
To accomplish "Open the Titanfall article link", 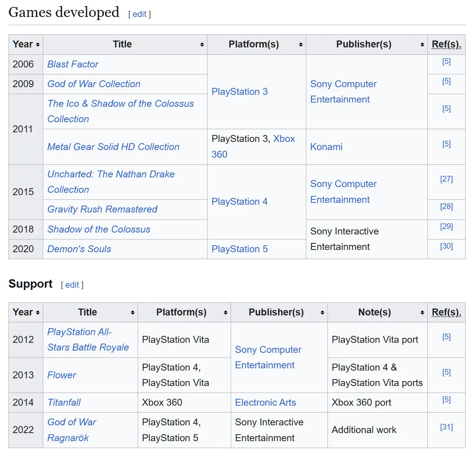I will click(x=64, y=403).
